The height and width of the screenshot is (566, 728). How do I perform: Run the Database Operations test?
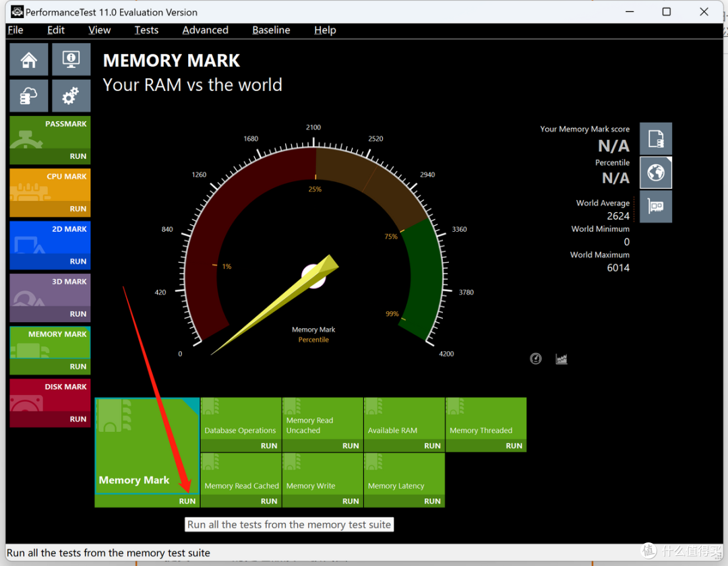point(269,446)
